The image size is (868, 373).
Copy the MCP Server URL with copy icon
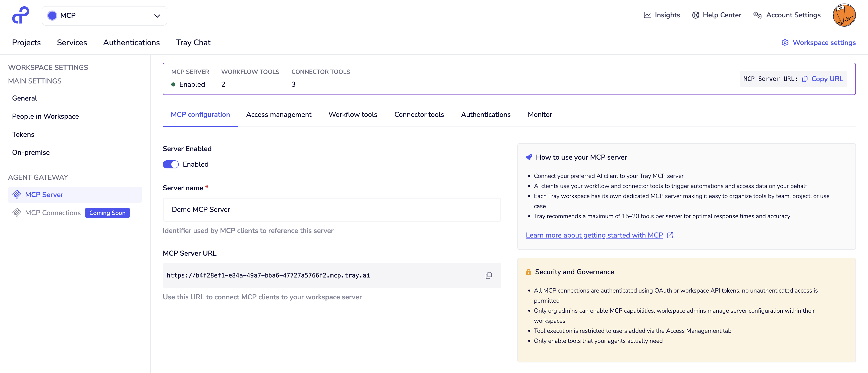(x=489, y=275)
